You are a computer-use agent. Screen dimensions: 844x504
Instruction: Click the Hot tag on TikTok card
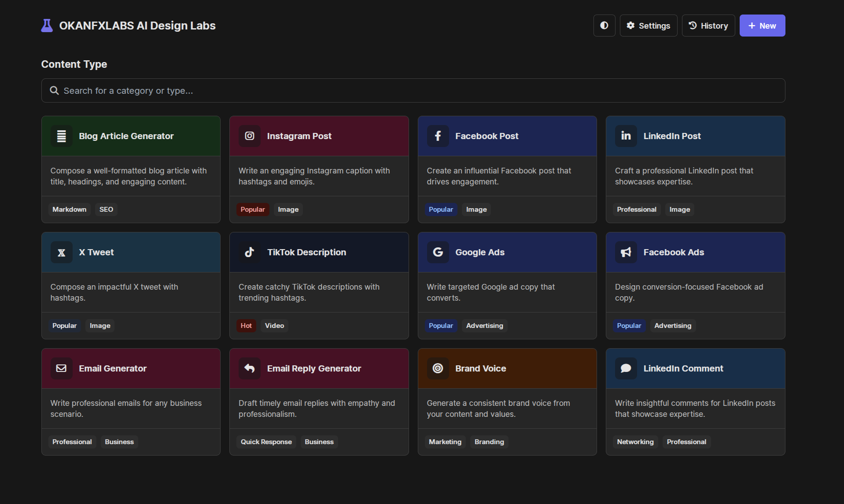pyautogui.click(x=246, y=326)
